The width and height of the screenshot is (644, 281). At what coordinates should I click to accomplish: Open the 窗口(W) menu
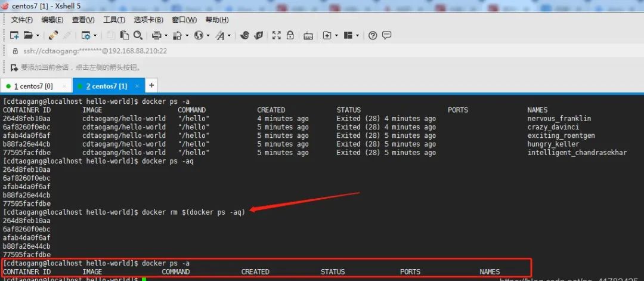(x=184, y=20)
